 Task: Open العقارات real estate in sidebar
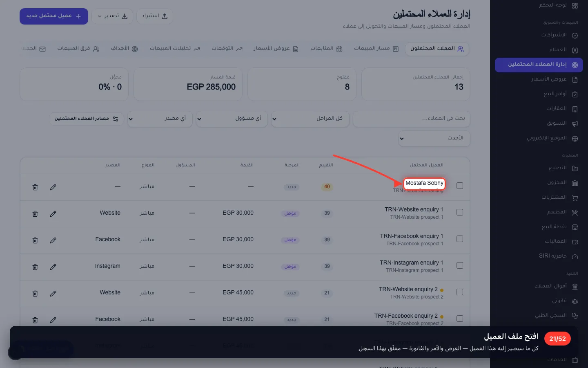tap(539, 109)
